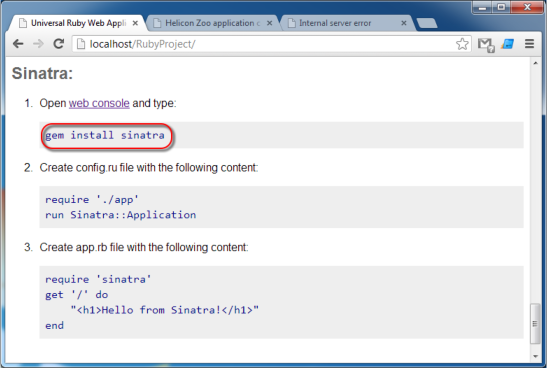The height and width of the screenshot is (368, 547).
Task: Open the Gmail checker extension icon
Action: pos(486,45)
